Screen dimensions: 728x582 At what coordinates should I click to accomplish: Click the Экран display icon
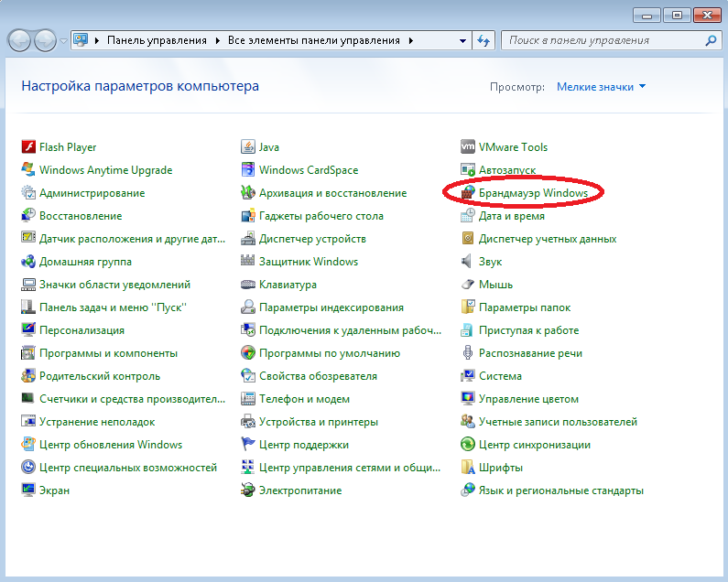[28, 490]
